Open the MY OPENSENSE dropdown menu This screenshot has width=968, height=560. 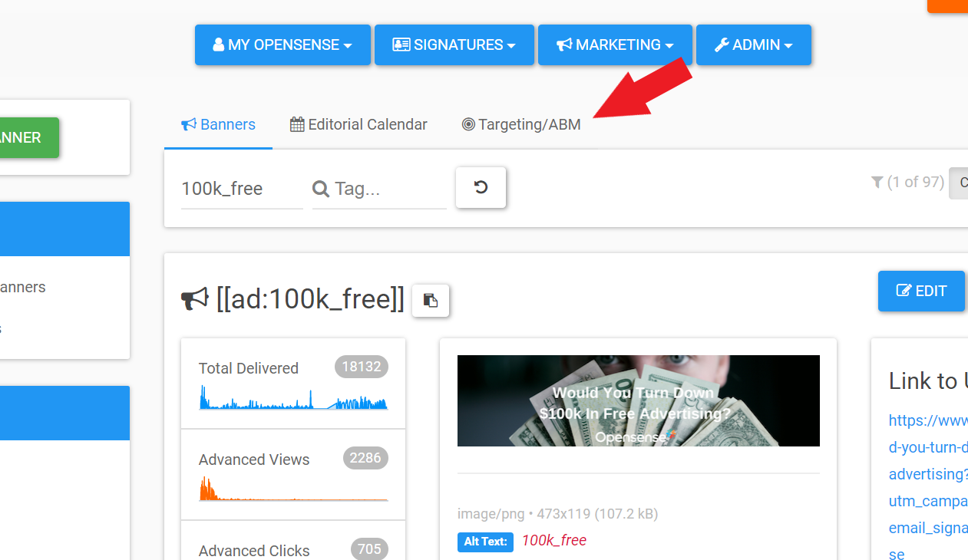click(282, 44)
